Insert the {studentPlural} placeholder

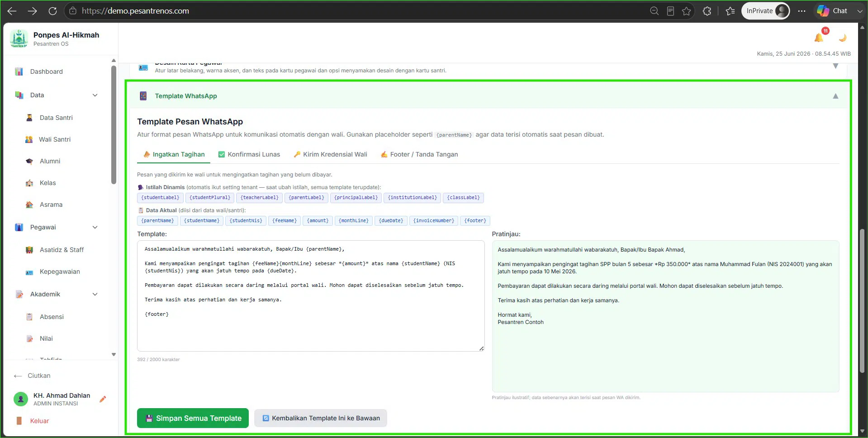coord(210,198)
